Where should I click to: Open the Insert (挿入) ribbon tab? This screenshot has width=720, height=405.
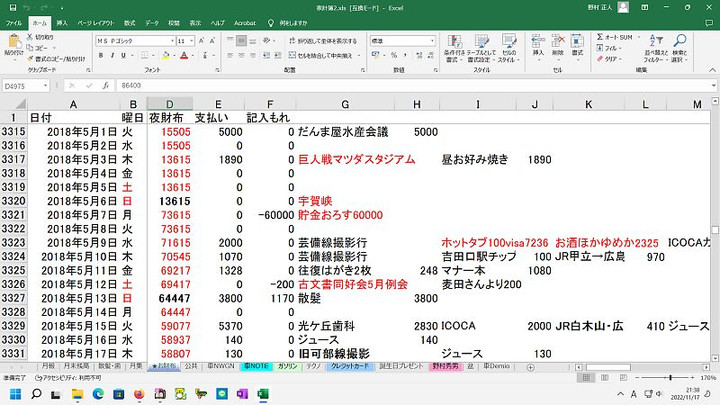click(x=62, y=22)
